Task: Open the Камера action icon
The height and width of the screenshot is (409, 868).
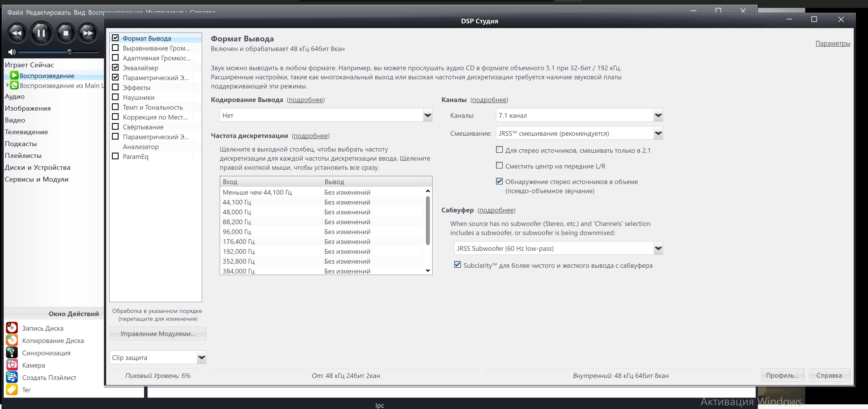Action: (12, 365)
